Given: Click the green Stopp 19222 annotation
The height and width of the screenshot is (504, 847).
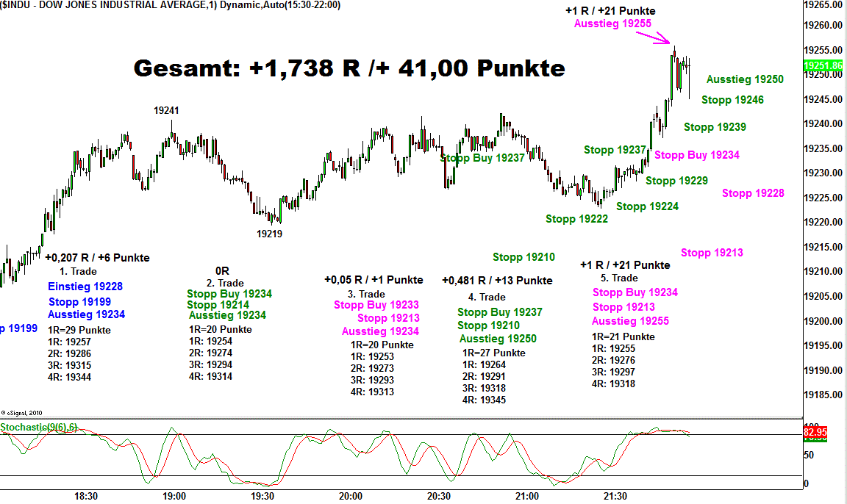Looking at the screenshot, I should [x=576, y=219].
